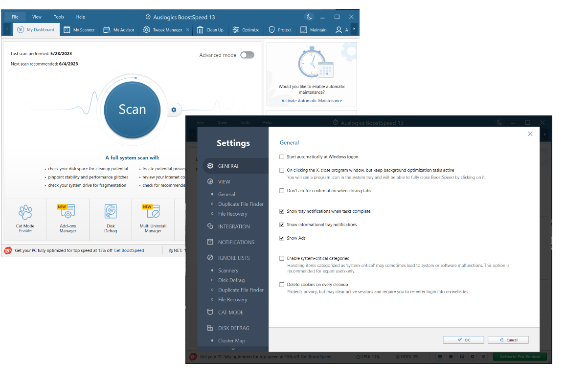Toggle the Advanced mode switch

click(247, 55)
